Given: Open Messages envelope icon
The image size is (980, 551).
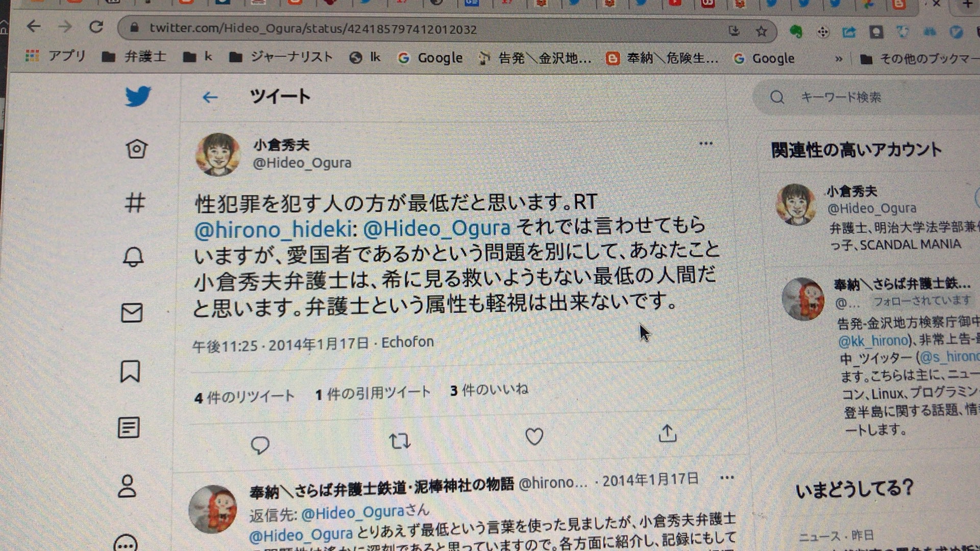Looking at the screenshot, I should pyautogui.click(x=132, y=313).
